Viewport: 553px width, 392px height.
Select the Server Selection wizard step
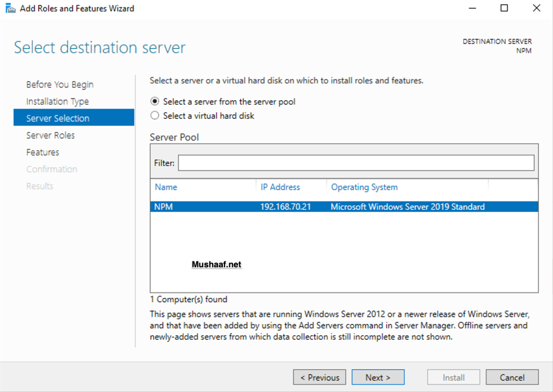(57, 118)
